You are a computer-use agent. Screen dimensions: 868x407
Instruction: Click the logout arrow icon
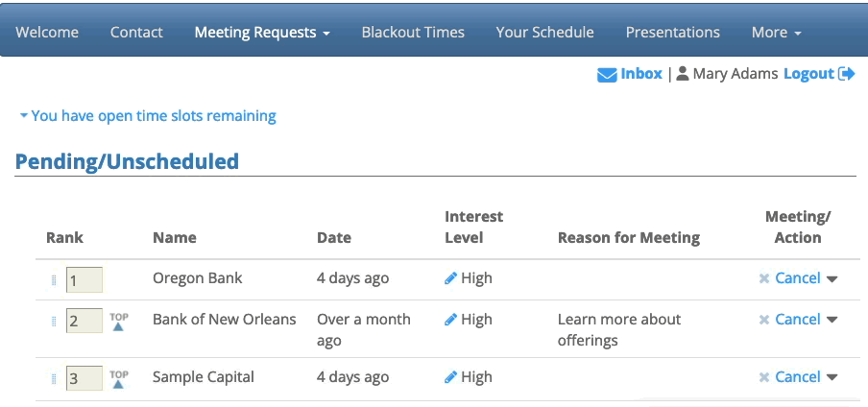pyautogui.click(x=847, y=74)
